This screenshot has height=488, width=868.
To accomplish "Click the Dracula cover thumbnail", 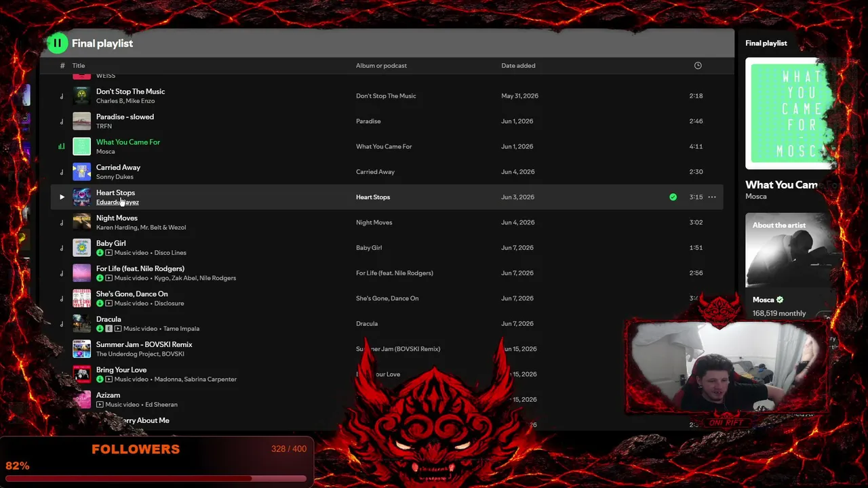I will tap(81, 323).
